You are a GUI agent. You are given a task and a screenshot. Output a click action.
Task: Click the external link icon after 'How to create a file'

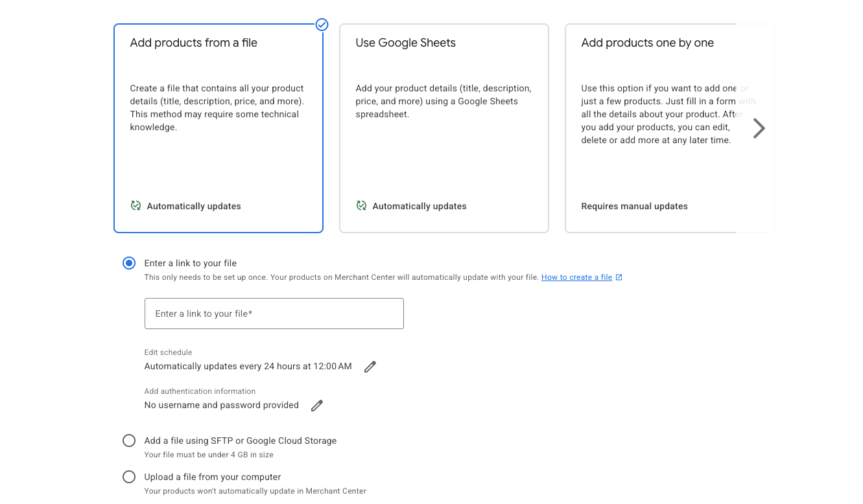pos(619,277)
